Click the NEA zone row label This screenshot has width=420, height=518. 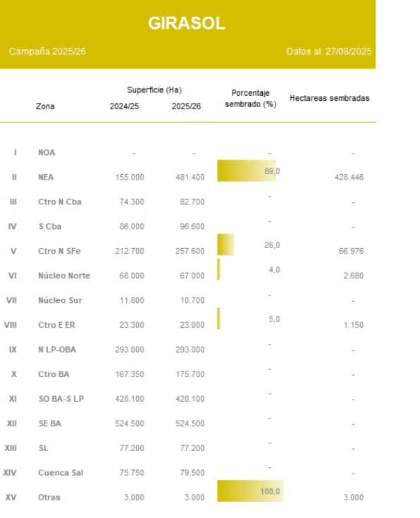pyautogui.click(x=46, y=178)
